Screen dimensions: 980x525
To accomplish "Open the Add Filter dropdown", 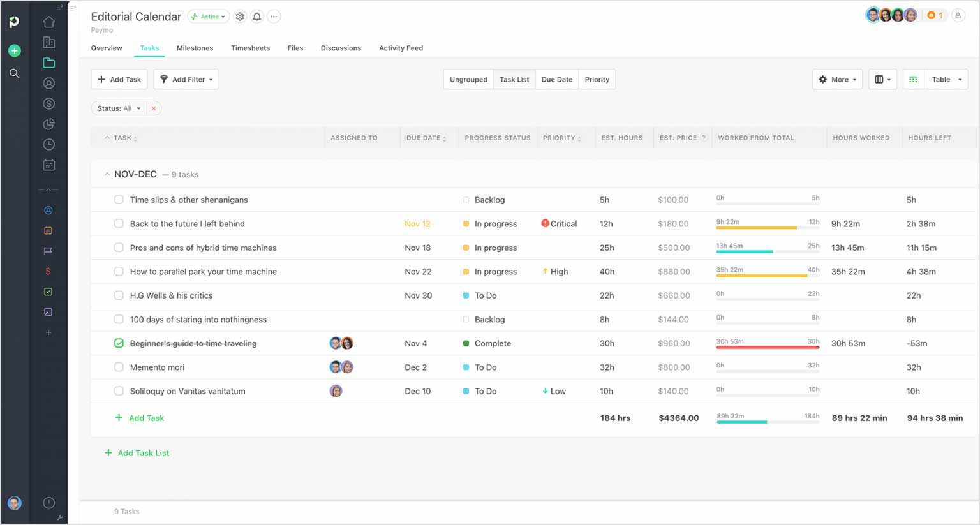I will [186, 79].
